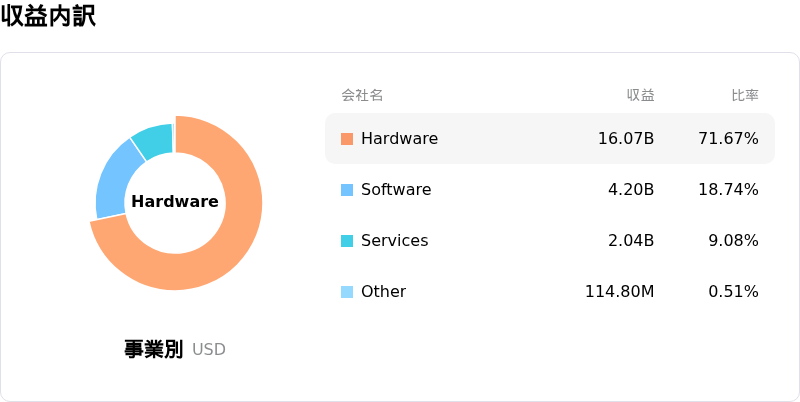Screen dimensions: 800x402
Task: Select the Software row label
Action: tap(396, 190)
